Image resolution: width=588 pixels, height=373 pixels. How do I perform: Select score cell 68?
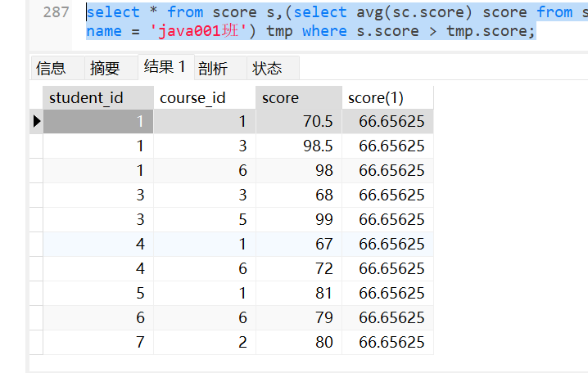pos(299,195)
